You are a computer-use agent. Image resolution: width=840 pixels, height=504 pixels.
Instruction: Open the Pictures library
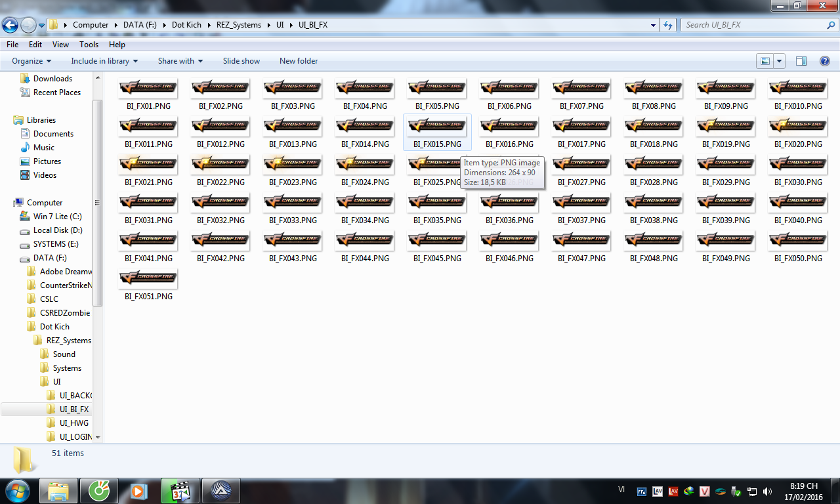coord(41,161)
